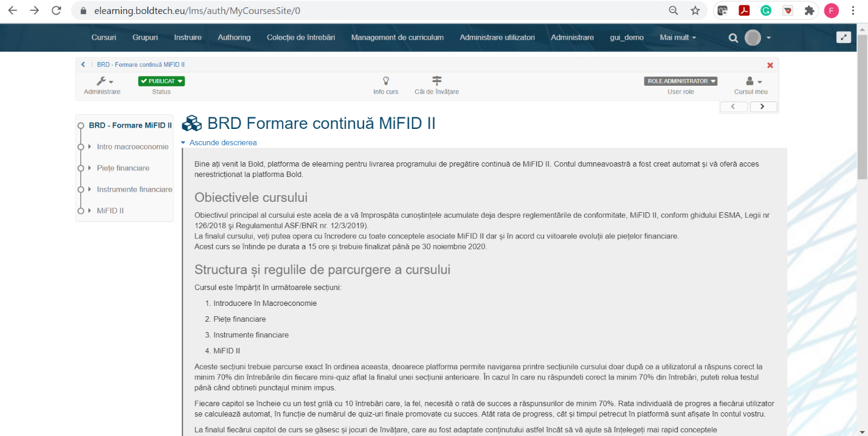868x436 pixels.
Task: Select Intro macroeconomie in the course tree
Action: (x=133, y=147)
